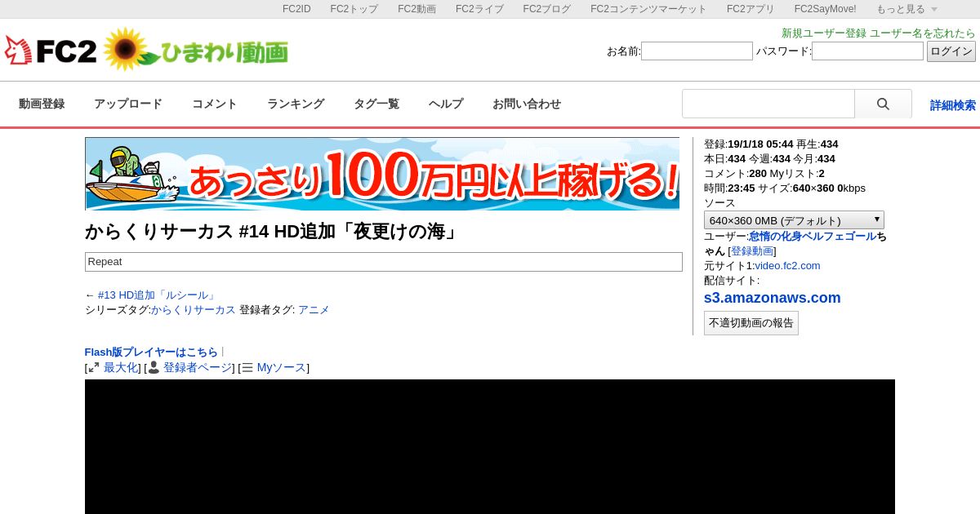Open FC2アプリ
The height and width of the screenshot is (514, 980).
(751, 9)
